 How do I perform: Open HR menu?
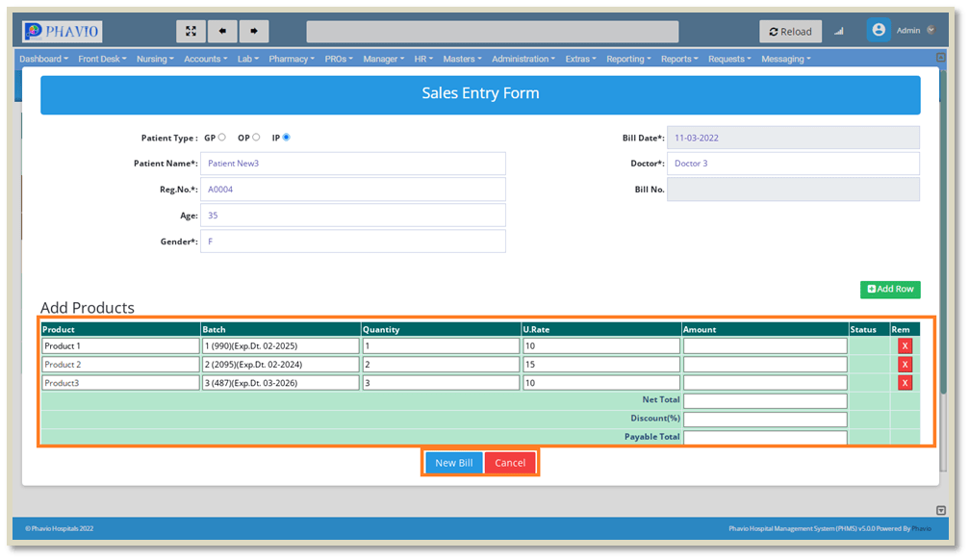423,59
